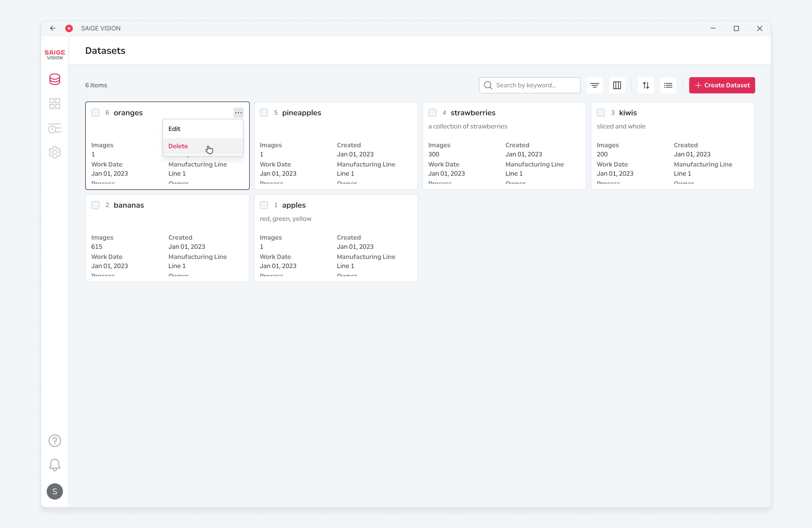Viewport: 812px width, 528px height.
Task: Open the filter options dropdown icon
Action: [595, 85]
